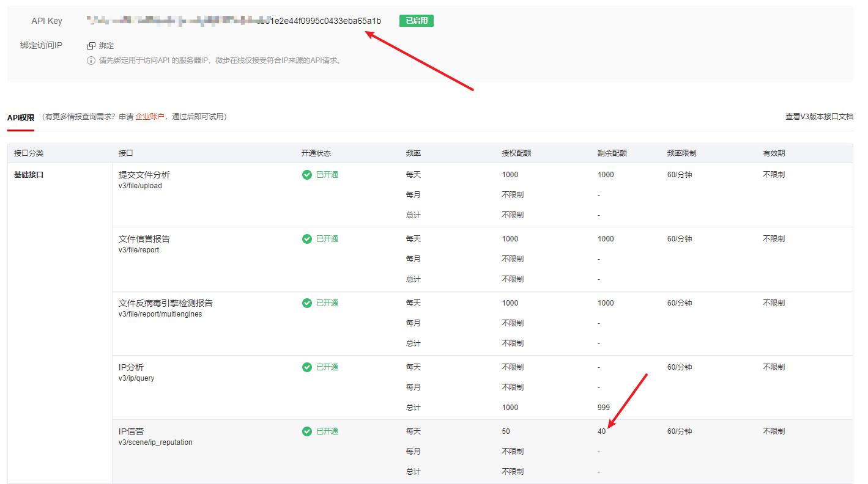Click the green check icon for 提交文件分析
Image resolution: width=868 pixels, height=484 pixels.
point(307,175)
